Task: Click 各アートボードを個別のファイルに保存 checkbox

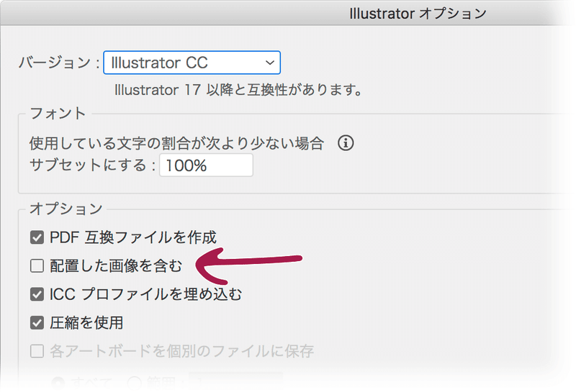Action: pos(37,351)
